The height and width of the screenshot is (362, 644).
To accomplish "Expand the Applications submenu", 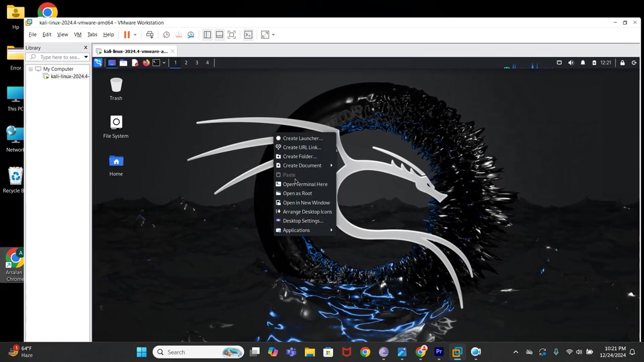I will pos(305,230).
